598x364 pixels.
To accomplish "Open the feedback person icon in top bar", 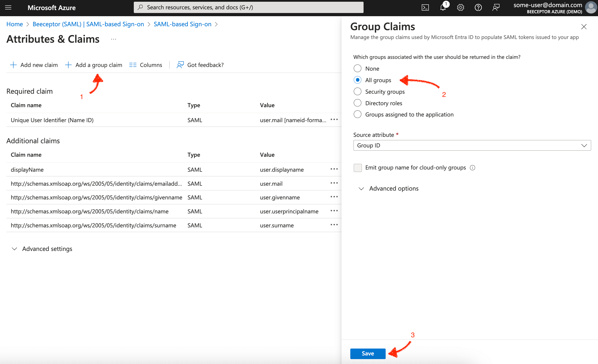I will [496, 7].
